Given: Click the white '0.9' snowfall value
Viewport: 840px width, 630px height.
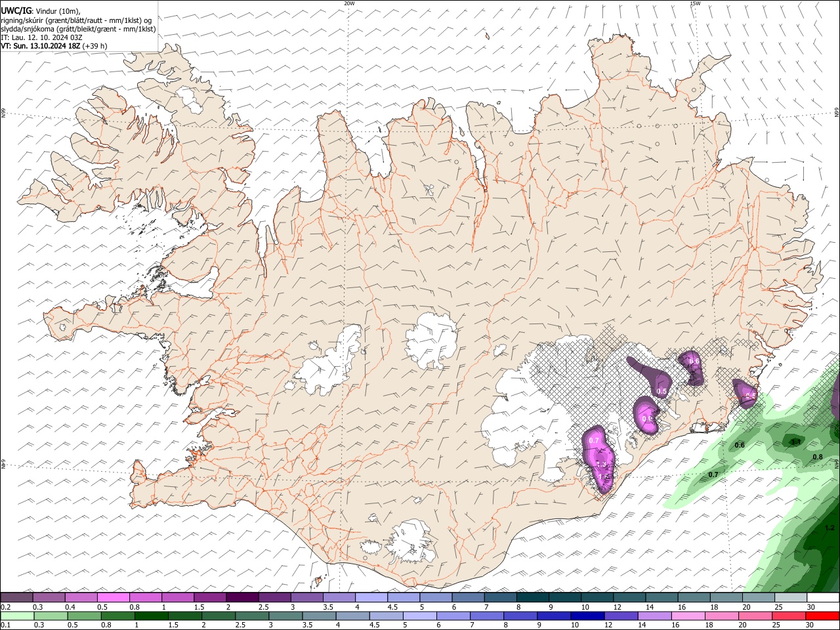Looking at the screenshot, I should coord(647,419).
